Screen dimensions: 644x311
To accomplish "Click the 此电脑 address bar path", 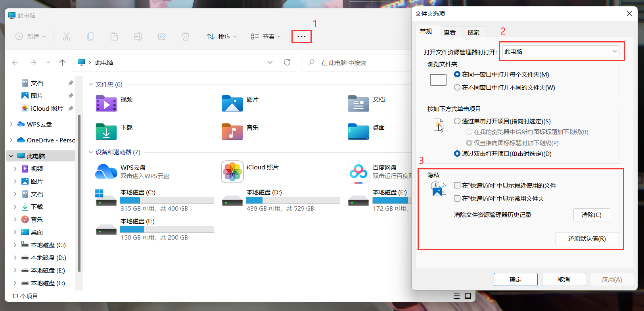I will pos(104,63).
